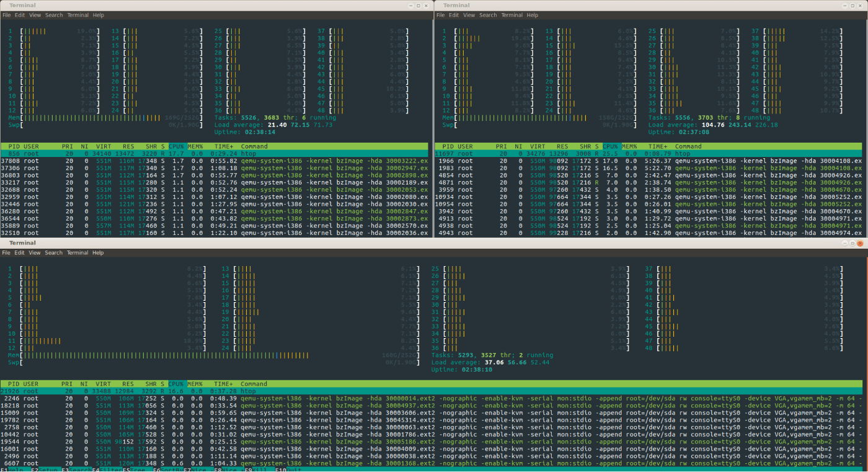The height and width of the screenshot is (472, 868).
Task: Close the terminal window showing load average 21.40
Action: tap(425, 6)
